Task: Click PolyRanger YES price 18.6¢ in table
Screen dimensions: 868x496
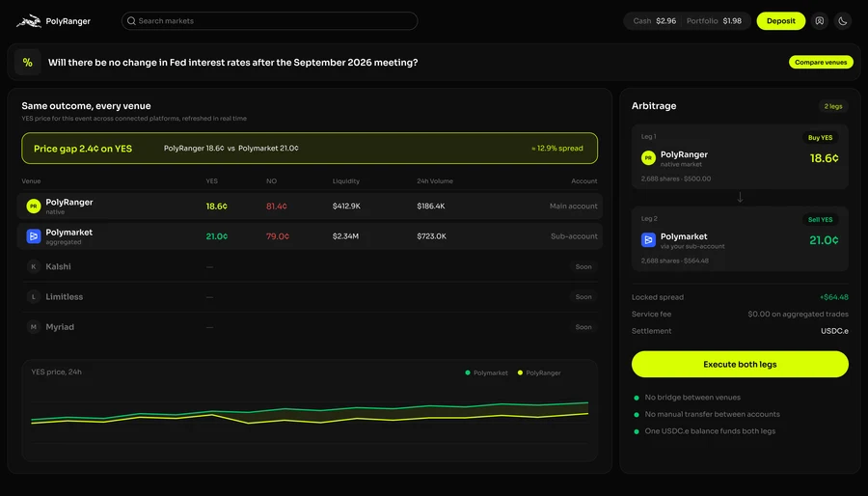Action: [x=216, y=206]
